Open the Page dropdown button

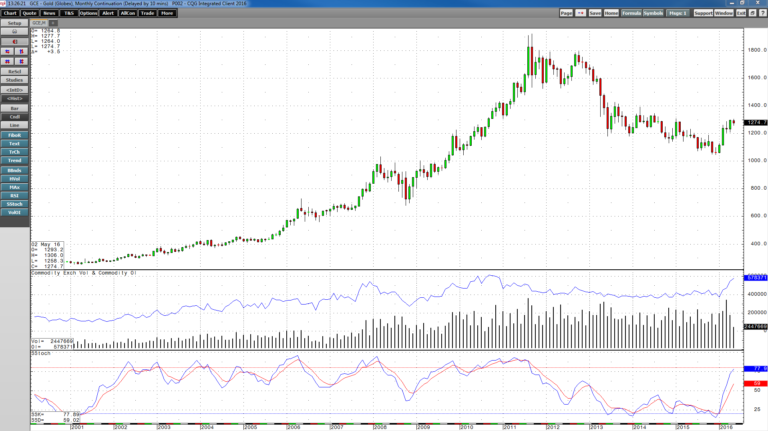(x=566, y=13)
